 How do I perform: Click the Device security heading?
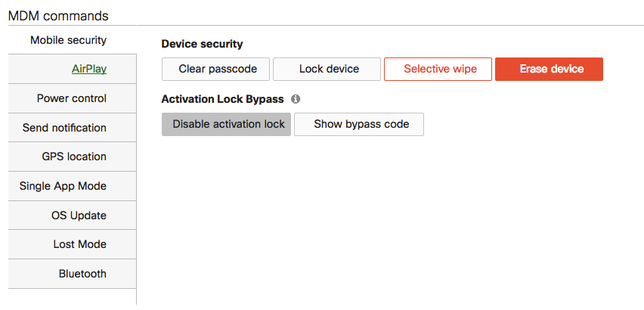202,44
